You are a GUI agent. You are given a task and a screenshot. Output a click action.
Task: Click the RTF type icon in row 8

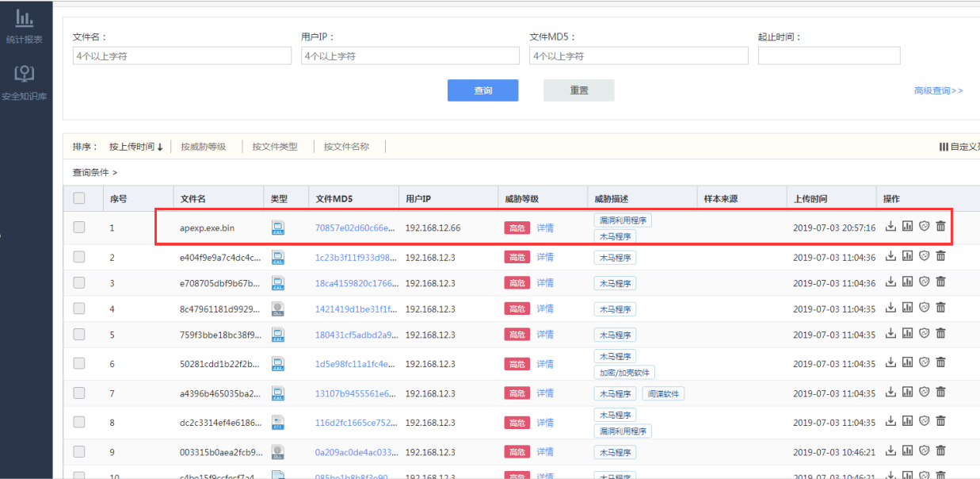[278, 422]
